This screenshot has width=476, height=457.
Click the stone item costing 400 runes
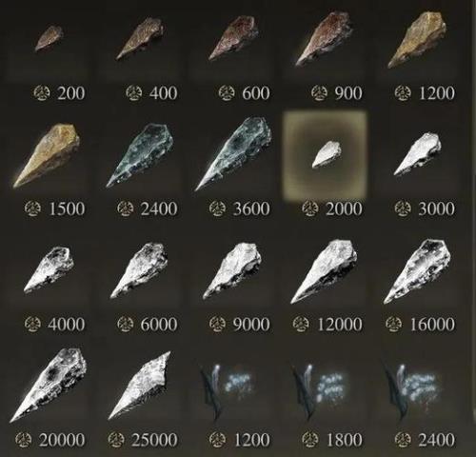[140, 38]
